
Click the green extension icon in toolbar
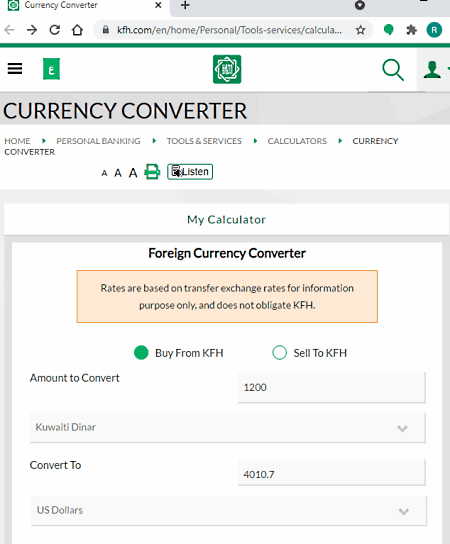(389, 30)
